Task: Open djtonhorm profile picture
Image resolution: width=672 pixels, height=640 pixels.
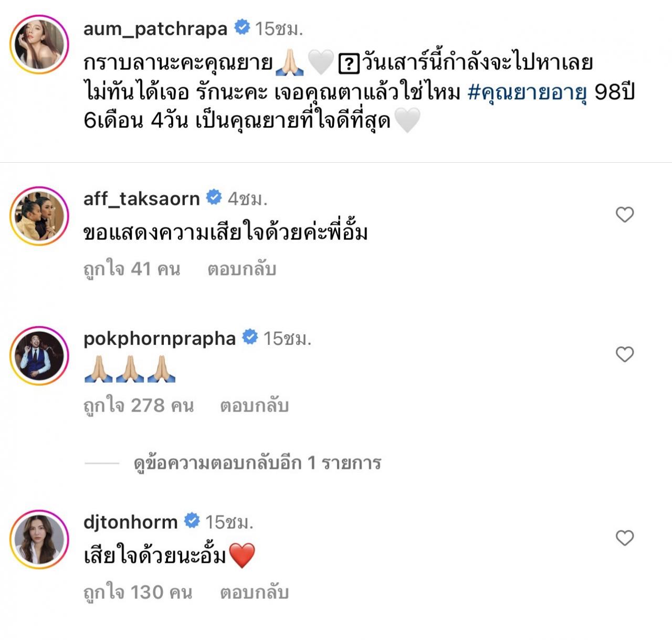Action: (x=39, y=539)
